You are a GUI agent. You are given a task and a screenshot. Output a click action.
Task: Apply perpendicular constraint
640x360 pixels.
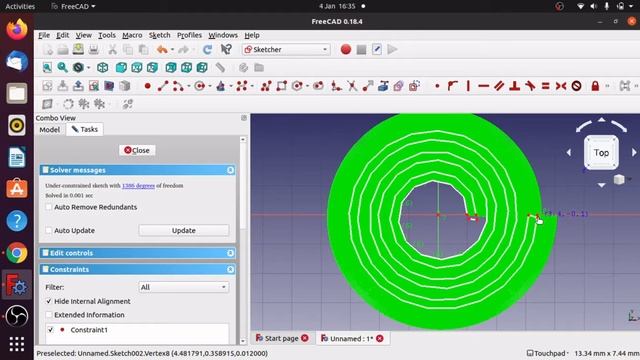pos(515,86)
